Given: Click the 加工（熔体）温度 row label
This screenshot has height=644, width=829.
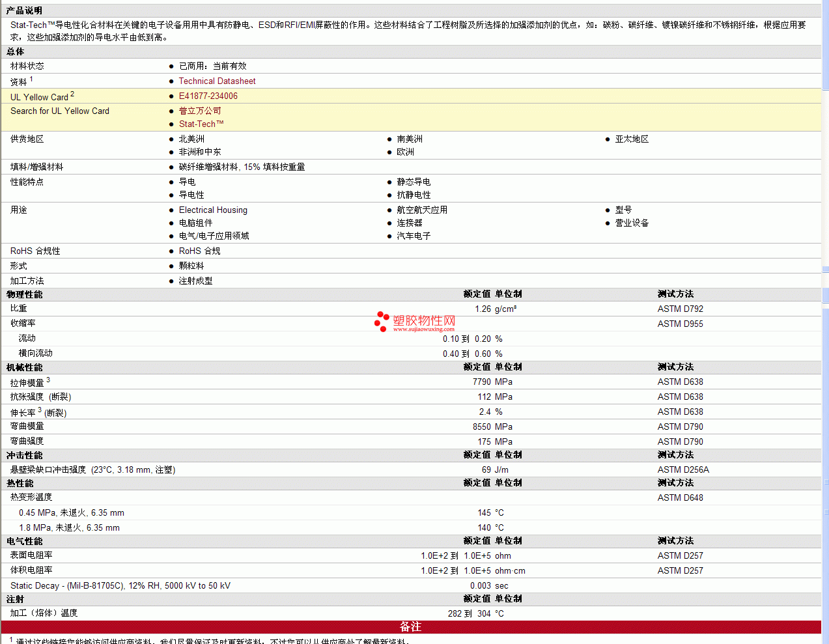Looking at the screenshot, I should [x=44, y=613].
